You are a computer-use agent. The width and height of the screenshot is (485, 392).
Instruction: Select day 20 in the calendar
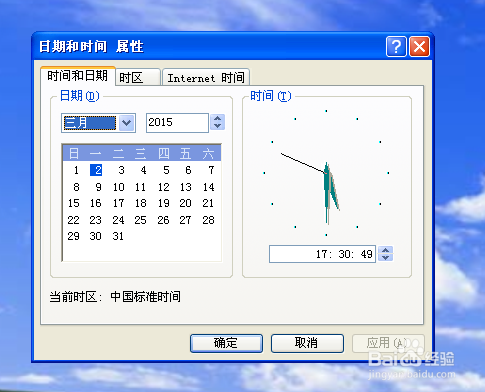(186, 203)
